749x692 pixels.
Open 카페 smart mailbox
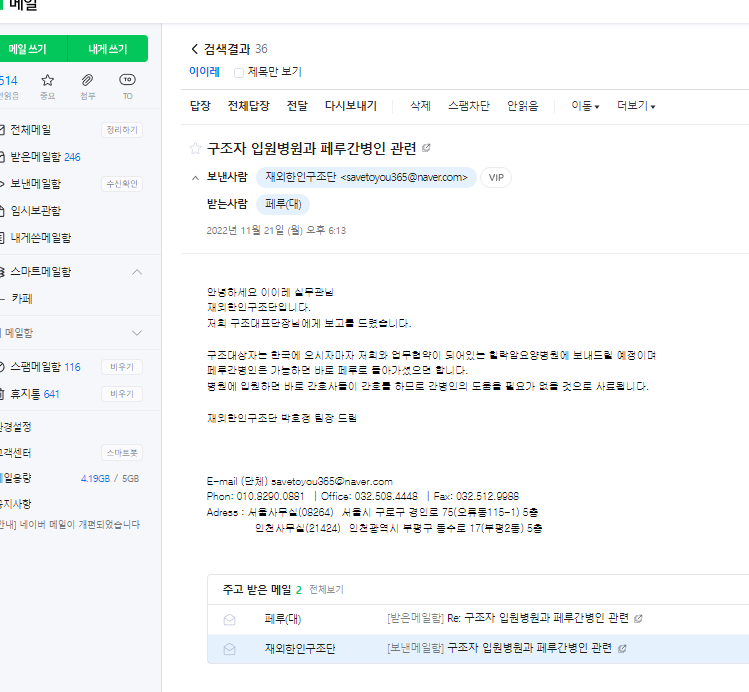pos(22,299)
